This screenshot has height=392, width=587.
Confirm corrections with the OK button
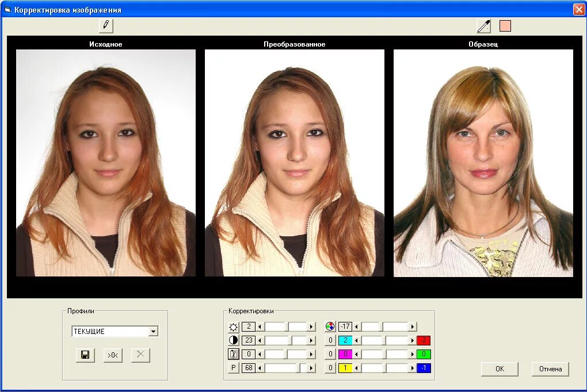pos(500,369)
